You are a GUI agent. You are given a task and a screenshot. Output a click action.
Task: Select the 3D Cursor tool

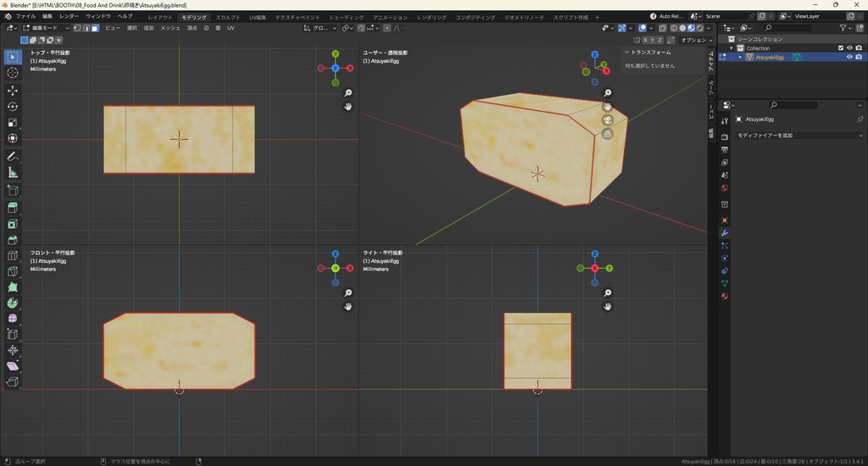point(13,73)
